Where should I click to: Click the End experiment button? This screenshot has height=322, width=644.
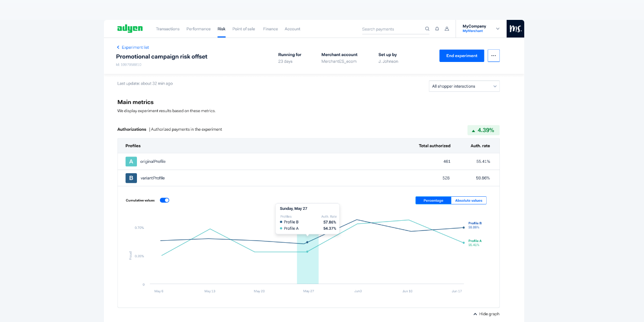click(461, 56)
